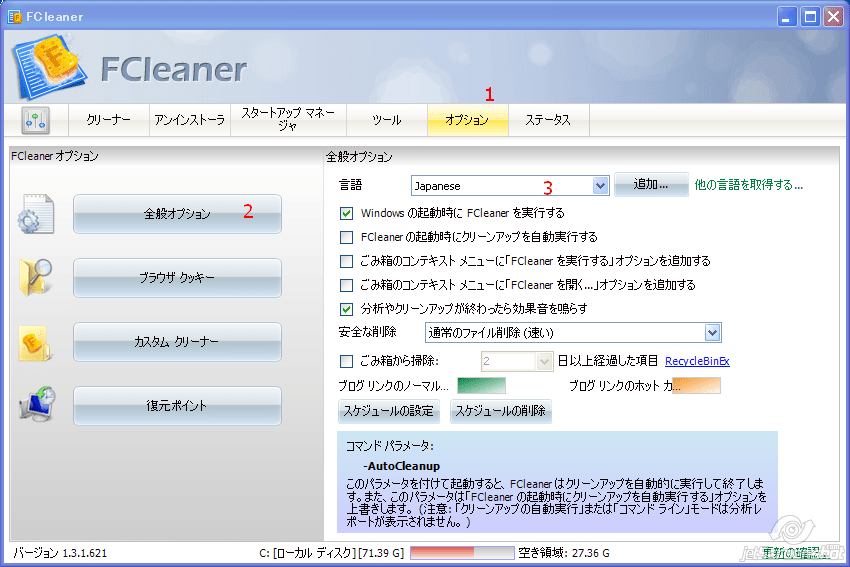Toggle ごみ箱から掃除 checkbox
This screenshot has height=567, width=850.
347,361
